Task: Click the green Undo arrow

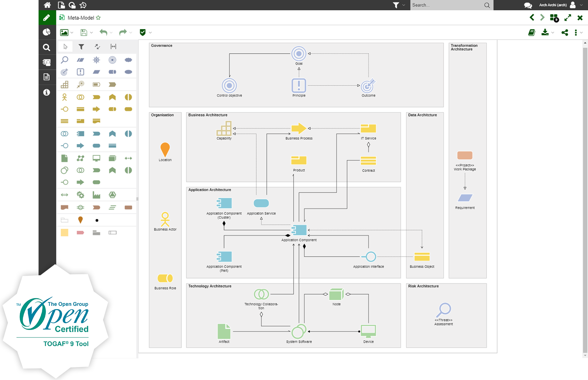Action: click(x=103, y=32)
